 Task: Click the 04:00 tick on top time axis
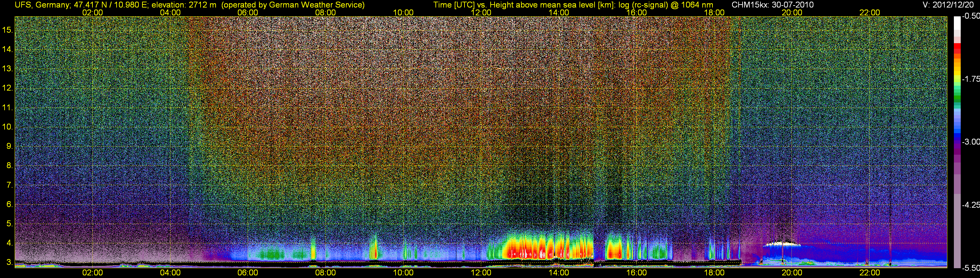[170, 12]
